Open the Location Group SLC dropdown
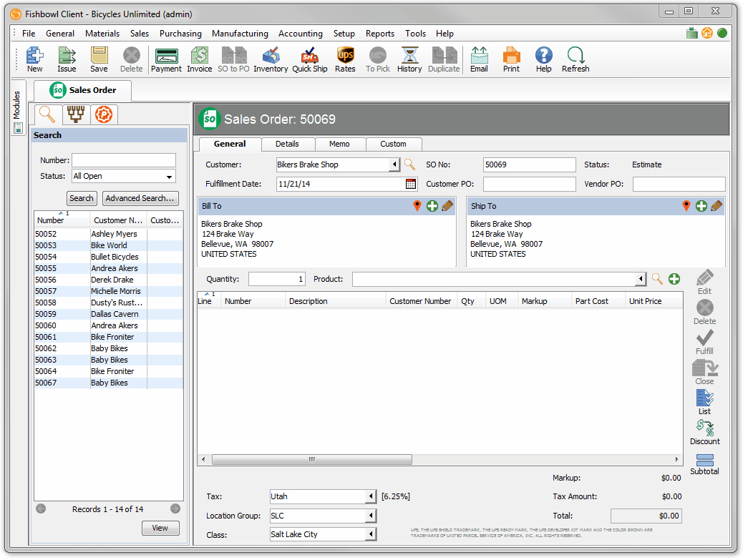 371,516
